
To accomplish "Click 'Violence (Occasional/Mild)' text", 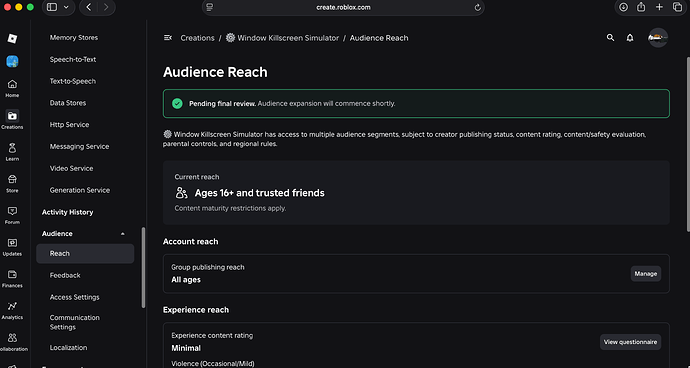I will click(213, 364).
